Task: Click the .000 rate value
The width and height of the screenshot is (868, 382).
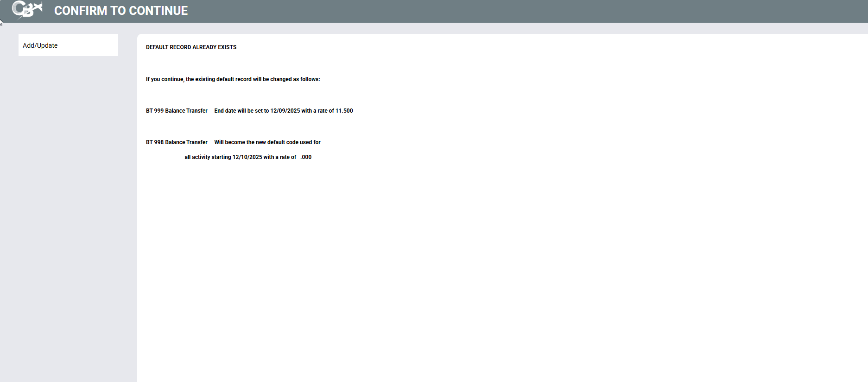Action: click(x=306, y=157)
